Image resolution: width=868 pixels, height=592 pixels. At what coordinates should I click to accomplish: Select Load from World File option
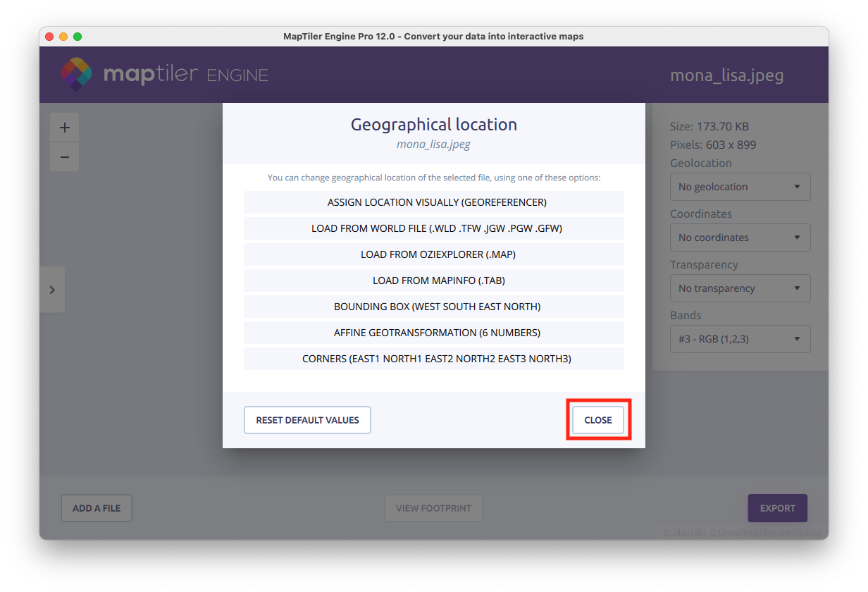coord(434,228)
